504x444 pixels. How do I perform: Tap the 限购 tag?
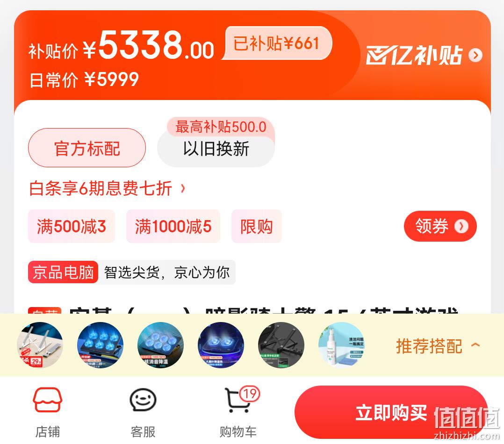[x=257, y=226]
